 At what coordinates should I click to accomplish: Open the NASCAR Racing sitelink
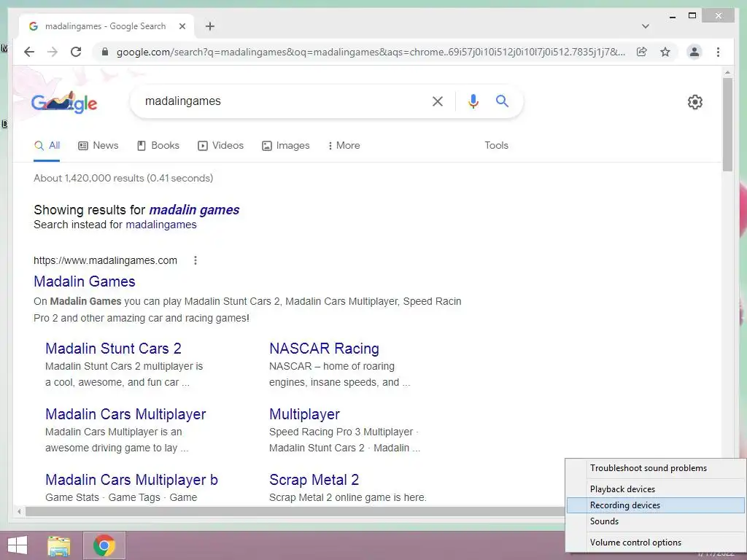click(325, 349)
